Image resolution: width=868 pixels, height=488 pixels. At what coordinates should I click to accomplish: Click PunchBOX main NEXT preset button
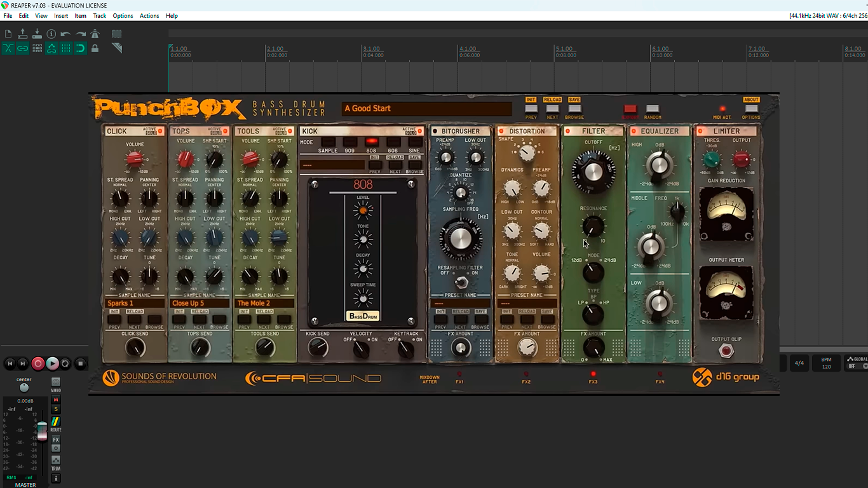(x=553, y=109)
